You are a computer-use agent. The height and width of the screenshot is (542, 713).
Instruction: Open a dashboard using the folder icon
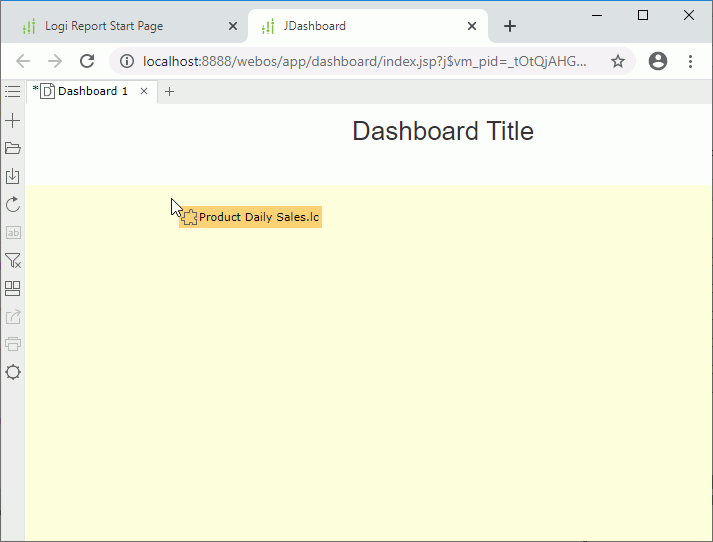pos(13,149)
